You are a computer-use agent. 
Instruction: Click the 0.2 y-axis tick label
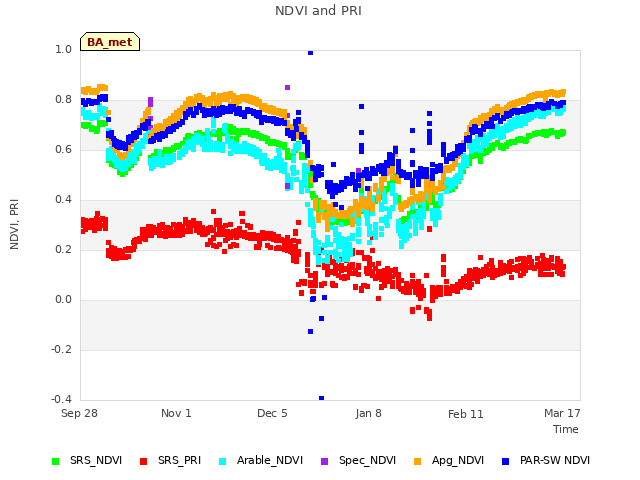tap(63, 249)
